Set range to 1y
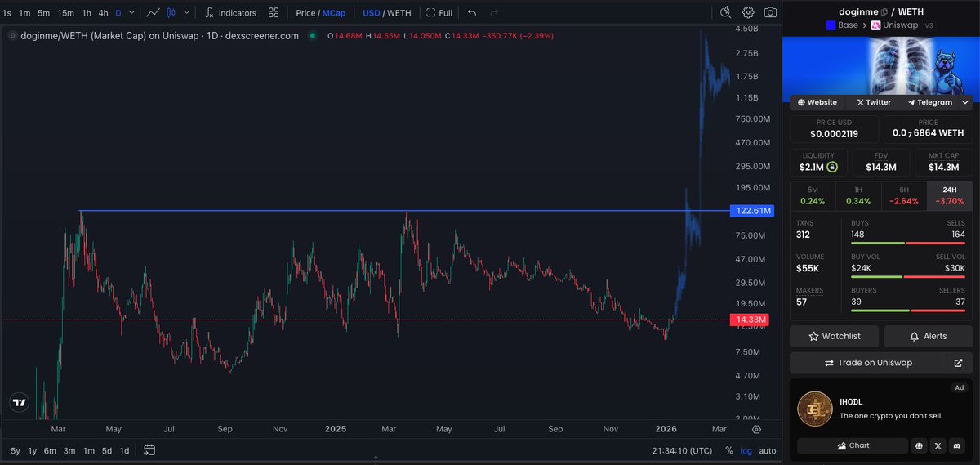The height and width of the screenshot is (465, 980). 33,450
